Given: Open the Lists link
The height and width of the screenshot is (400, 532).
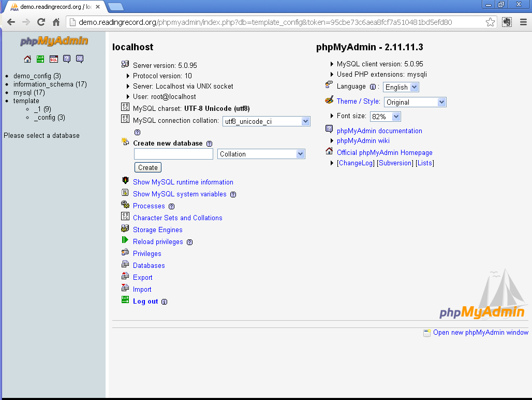Looking at the screenshot, I should click(425, 163).
